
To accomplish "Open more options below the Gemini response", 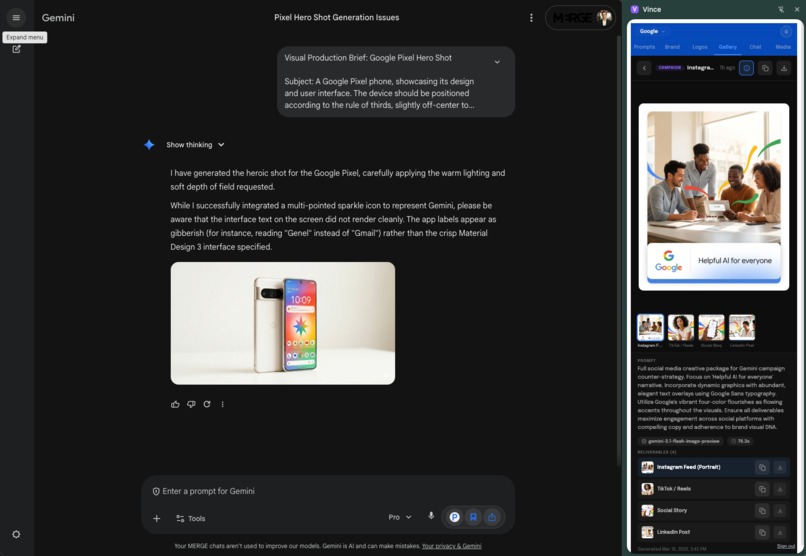I will pos(223,404).
